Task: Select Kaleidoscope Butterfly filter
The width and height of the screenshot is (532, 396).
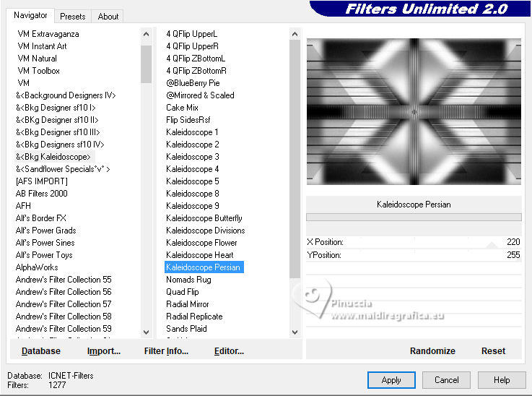Action: click(x=204, y=218)
